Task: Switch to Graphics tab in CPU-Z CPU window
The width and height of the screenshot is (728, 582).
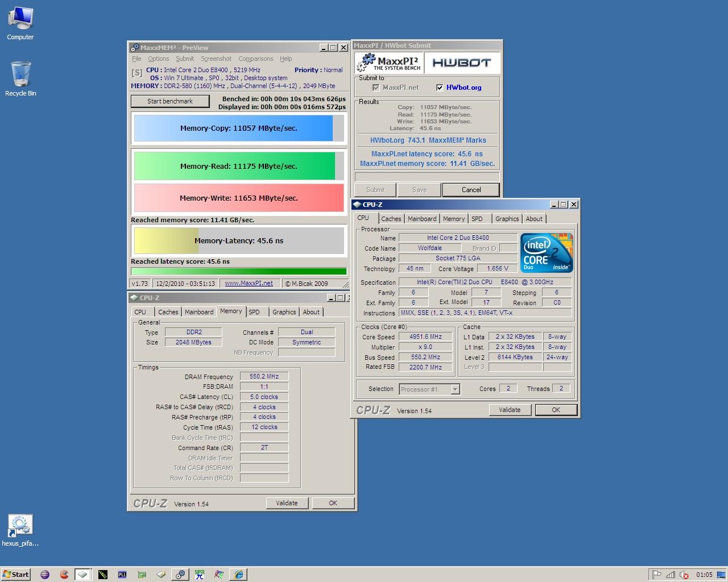Action: pos(507,219)
